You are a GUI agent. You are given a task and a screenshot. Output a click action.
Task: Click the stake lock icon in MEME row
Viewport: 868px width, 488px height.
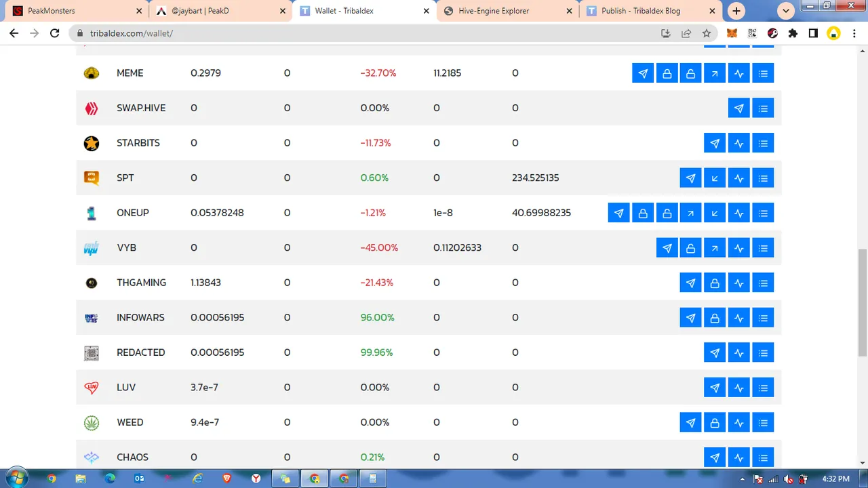pyautogui.click(x=667, y=73)
